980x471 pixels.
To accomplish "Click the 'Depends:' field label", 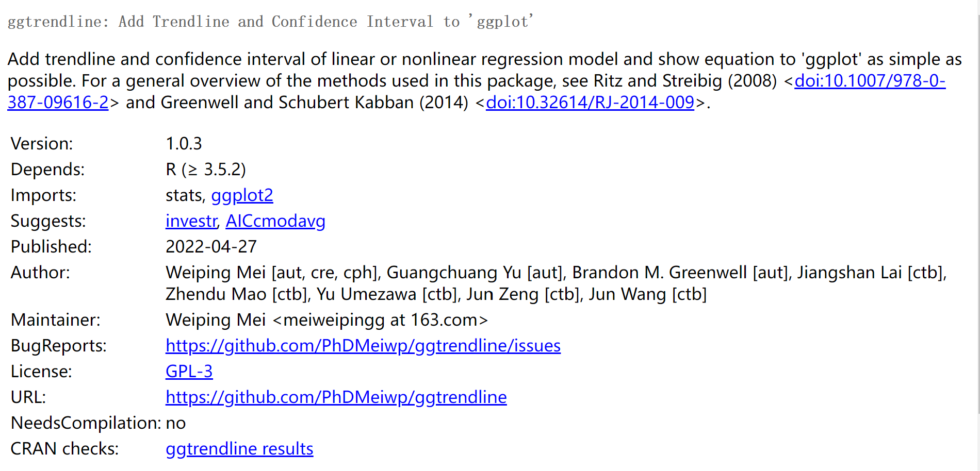I will pyautogui.click(x=47, y=170).
